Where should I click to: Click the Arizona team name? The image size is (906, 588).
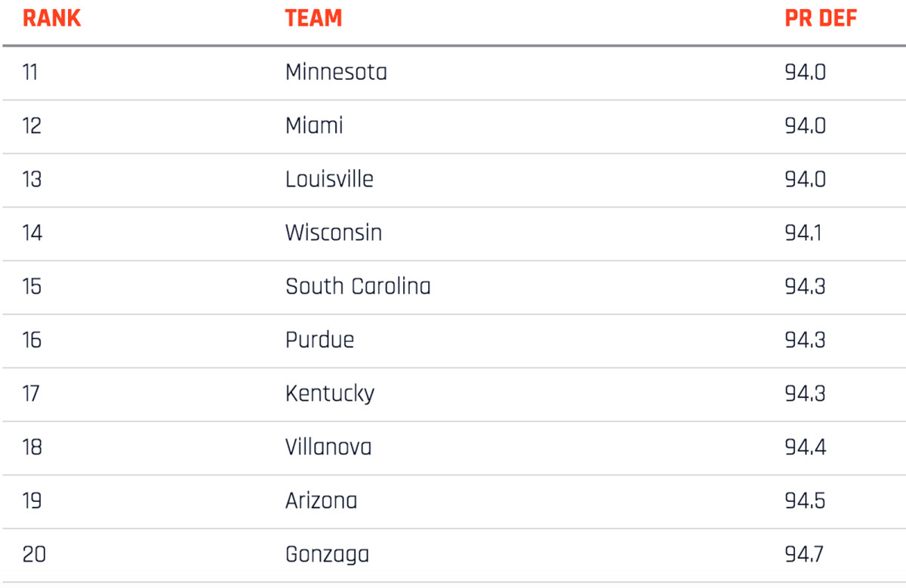click(x=321, y=501)
